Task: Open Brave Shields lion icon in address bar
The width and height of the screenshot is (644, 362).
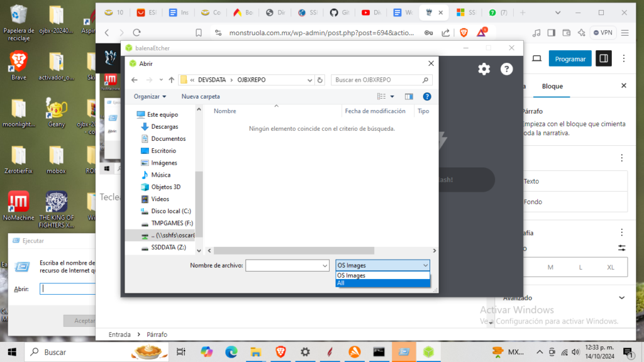Action: tap(464, 33)
